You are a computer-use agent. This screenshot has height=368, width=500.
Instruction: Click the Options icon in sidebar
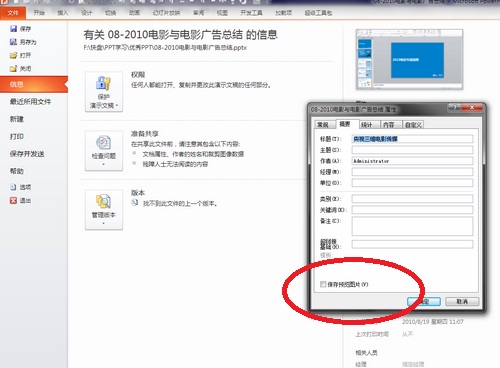click(13, 187)
